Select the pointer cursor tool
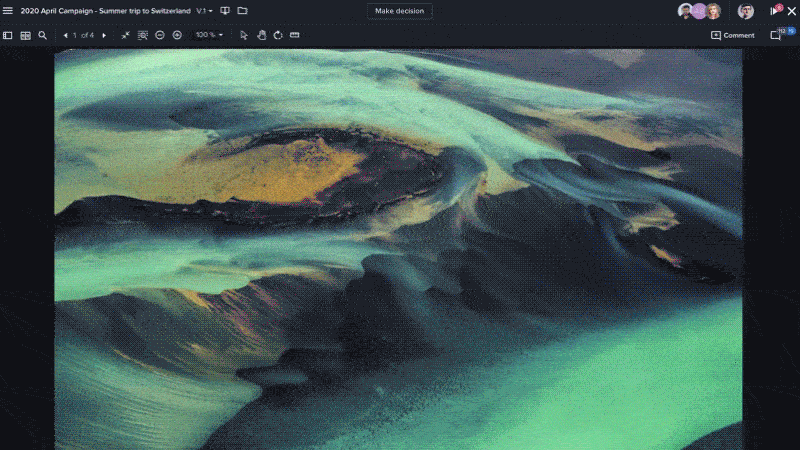This screenshot has height=450, width=800. click(x=244, y=35)
